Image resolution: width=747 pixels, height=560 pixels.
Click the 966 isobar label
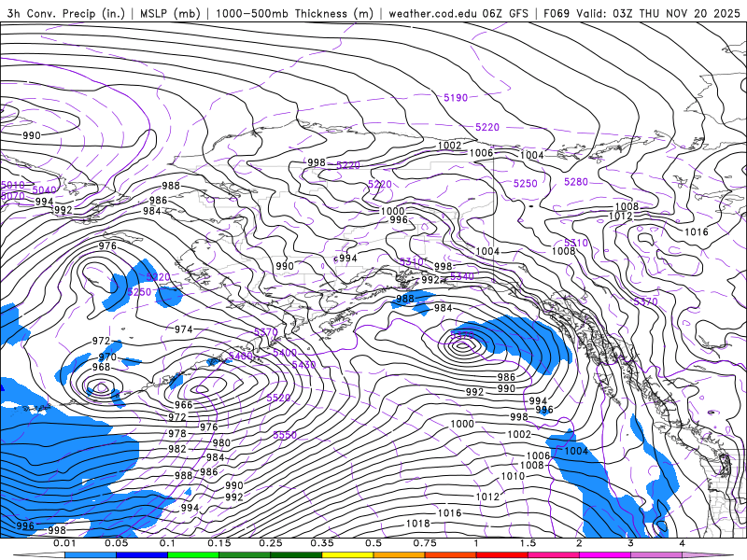pyautogui.click(x=183, y=405)
